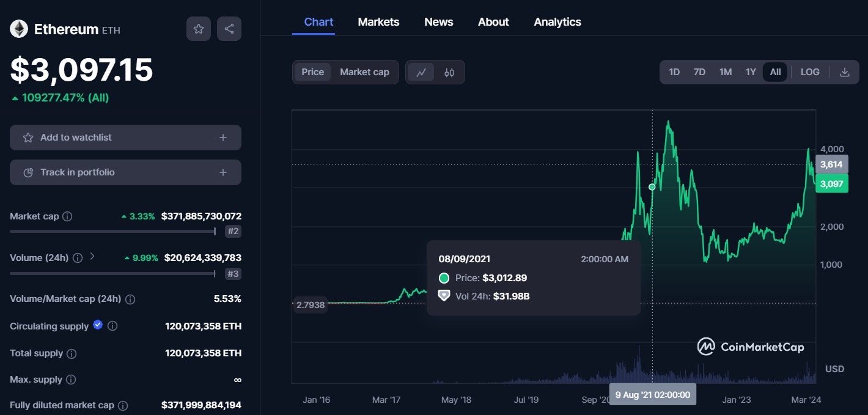Image resolution: width=868 pixels, height=415 pixels.
Task: Click the green 3,097 current price label
Action: point(831,184)
